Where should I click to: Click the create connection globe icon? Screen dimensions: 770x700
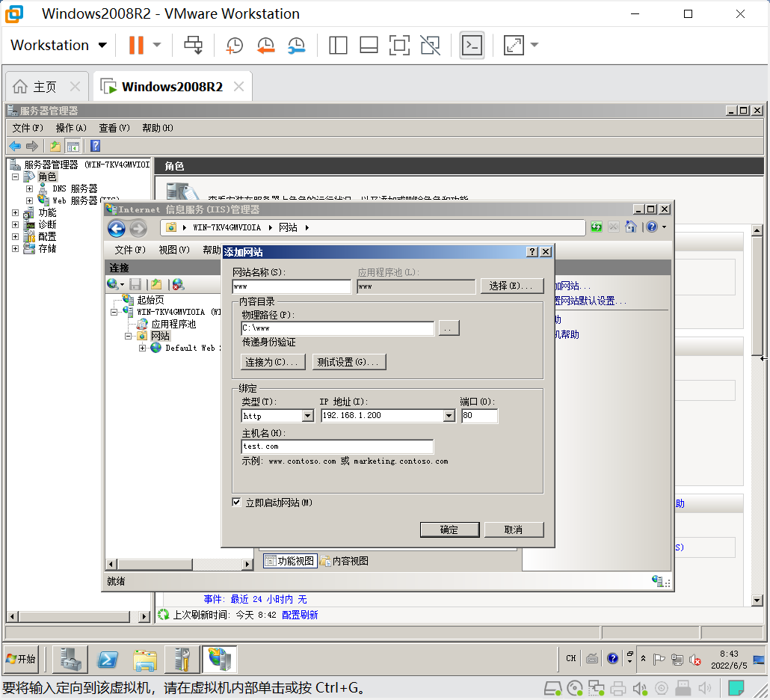(x=112, y=284)
